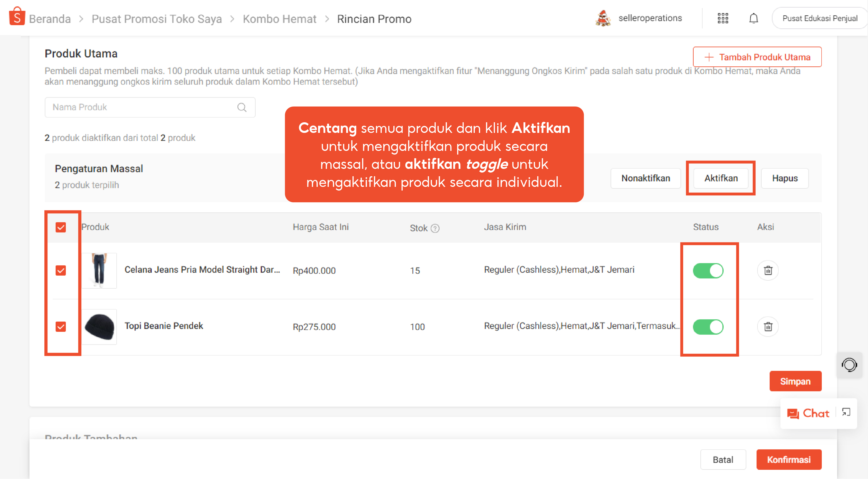Go to the Beranda breadcrumb
This screenshot has height=479, width=868.
point(50,19)
